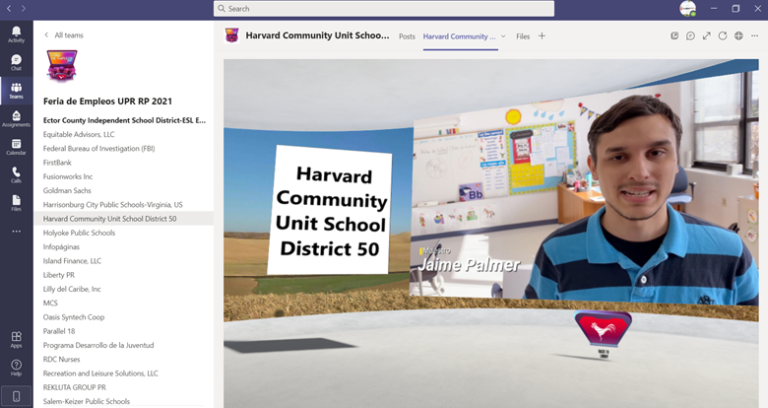Click the Feria de Empleos UPR RP 2021 team name
The width and height of the screenshot is (768, 408).
[108, 101]
